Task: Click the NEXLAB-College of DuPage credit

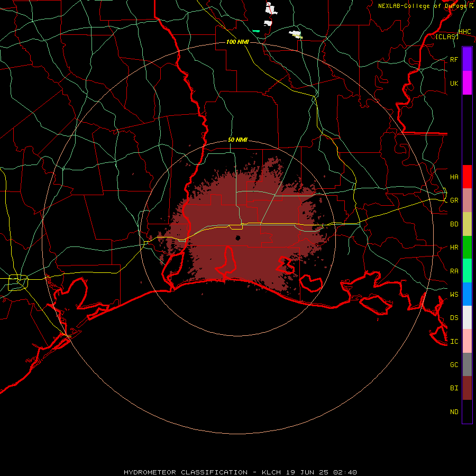Action: coord(425,6)
